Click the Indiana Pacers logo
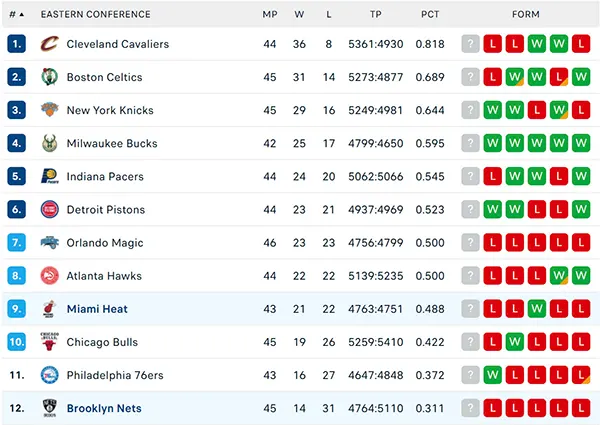 (50, 176)
